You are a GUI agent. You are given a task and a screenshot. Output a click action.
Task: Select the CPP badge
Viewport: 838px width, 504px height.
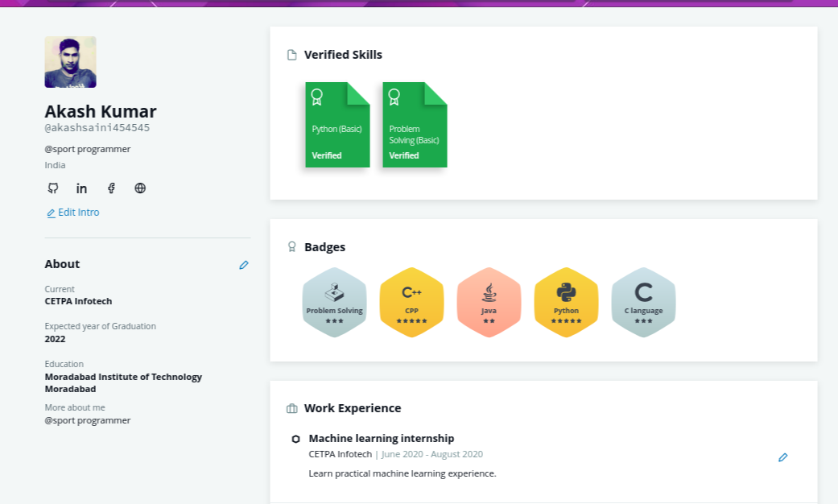coord(411,303)
